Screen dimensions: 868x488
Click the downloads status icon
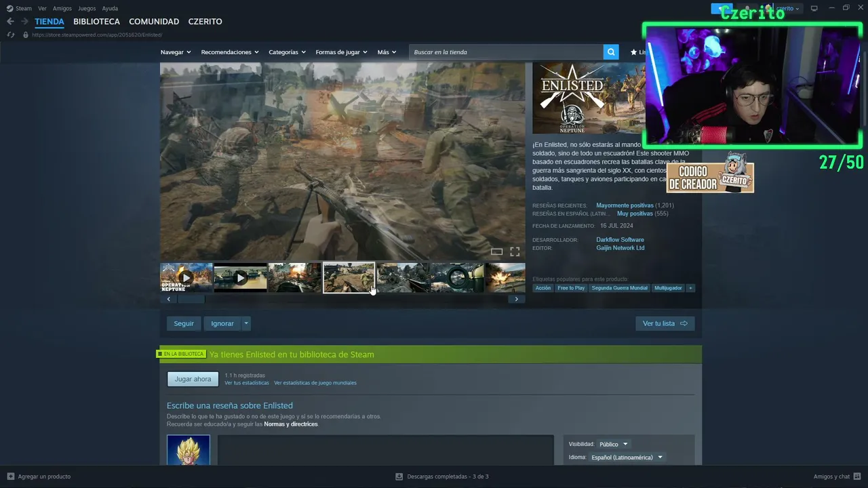pos(399,476)
